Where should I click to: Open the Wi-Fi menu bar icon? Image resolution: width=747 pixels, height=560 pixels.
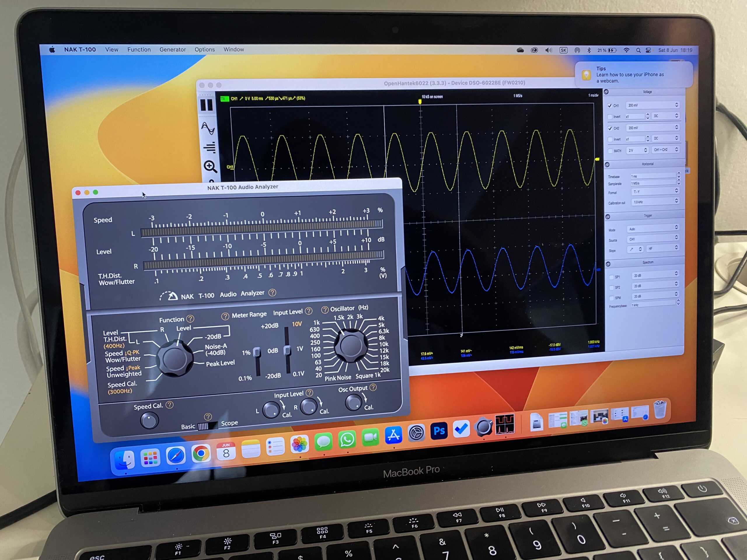pyautogui.click(x=626, y=50)
